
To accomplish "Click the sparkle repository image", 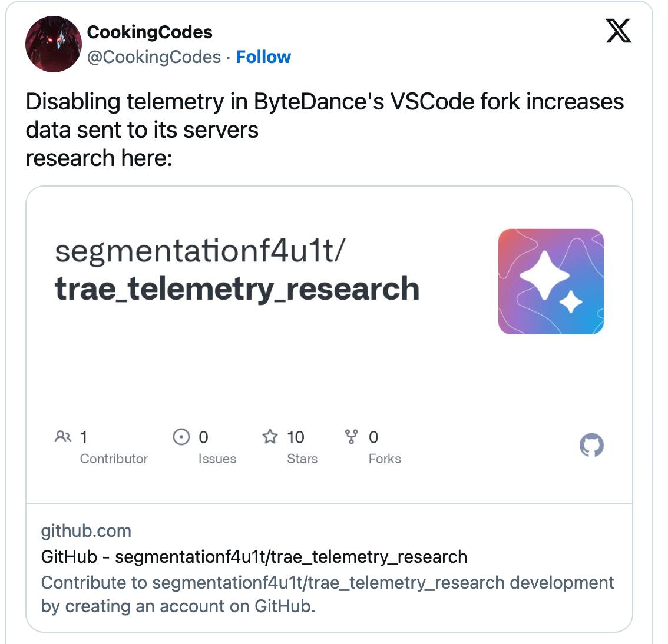I will [x=551, y=281].
